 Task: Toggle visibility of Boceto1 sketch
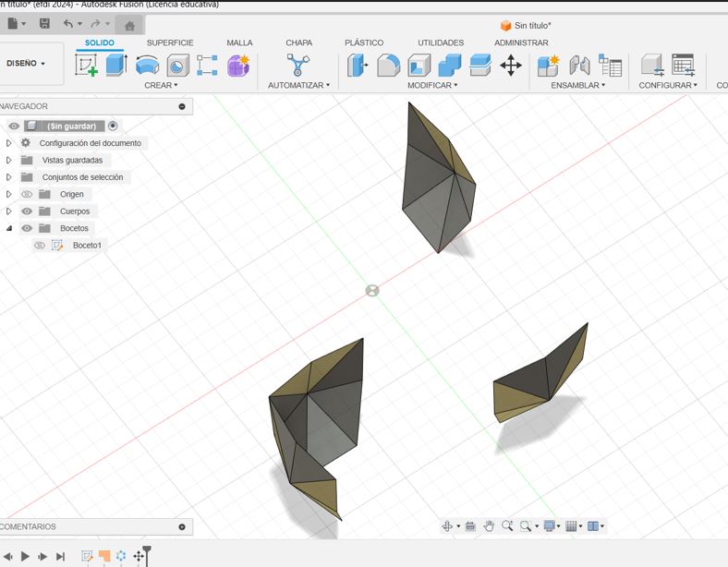point(40,245)
